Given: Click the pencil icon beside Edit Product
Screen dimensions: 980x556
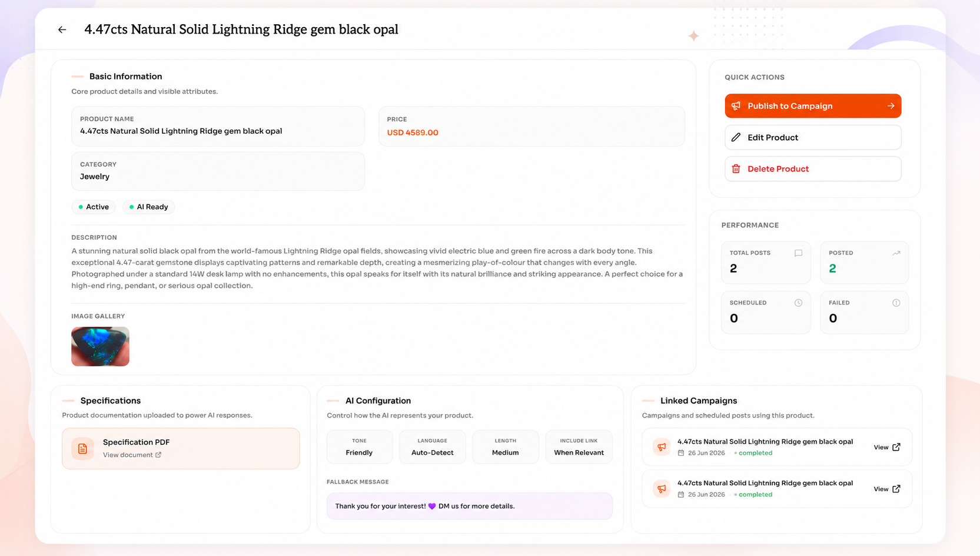Looking at the screenshot, I should click(736, 137).
